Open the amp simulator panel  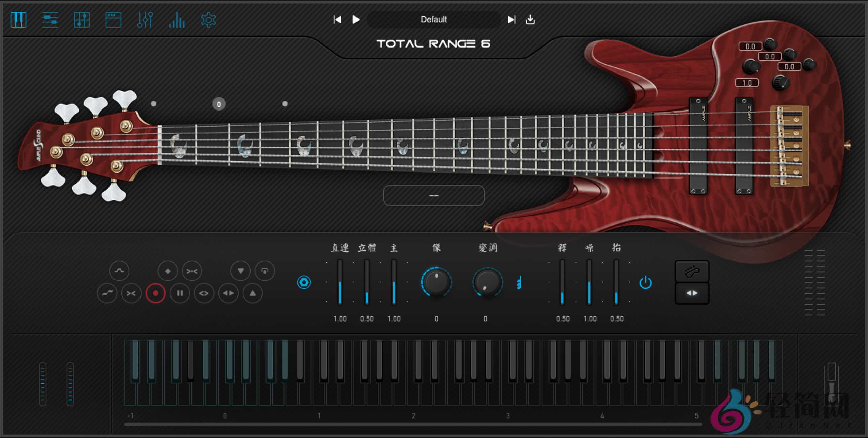tap(113, 20)
